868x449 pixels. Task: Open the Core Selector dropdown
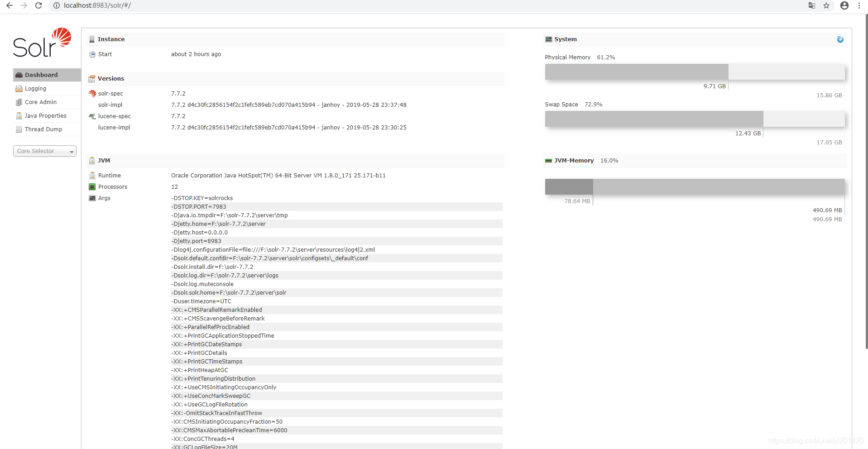(45, 151)
